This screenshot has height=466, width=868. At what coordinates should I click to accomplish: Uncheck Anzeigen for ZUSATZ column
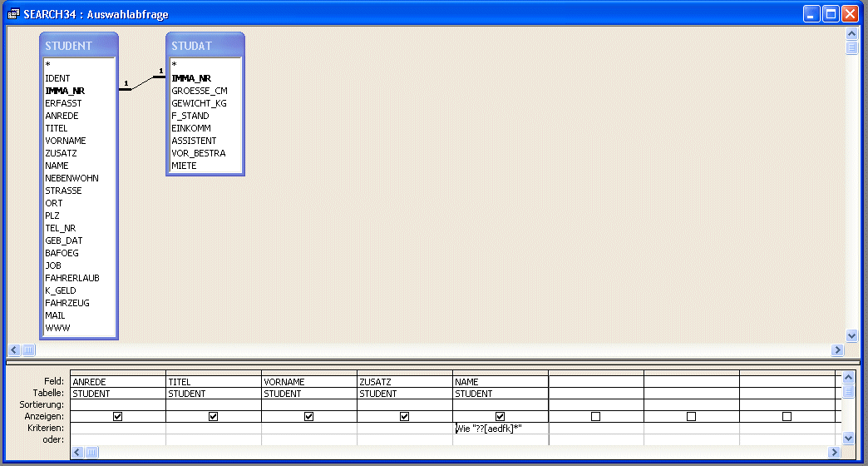point(405,416)
